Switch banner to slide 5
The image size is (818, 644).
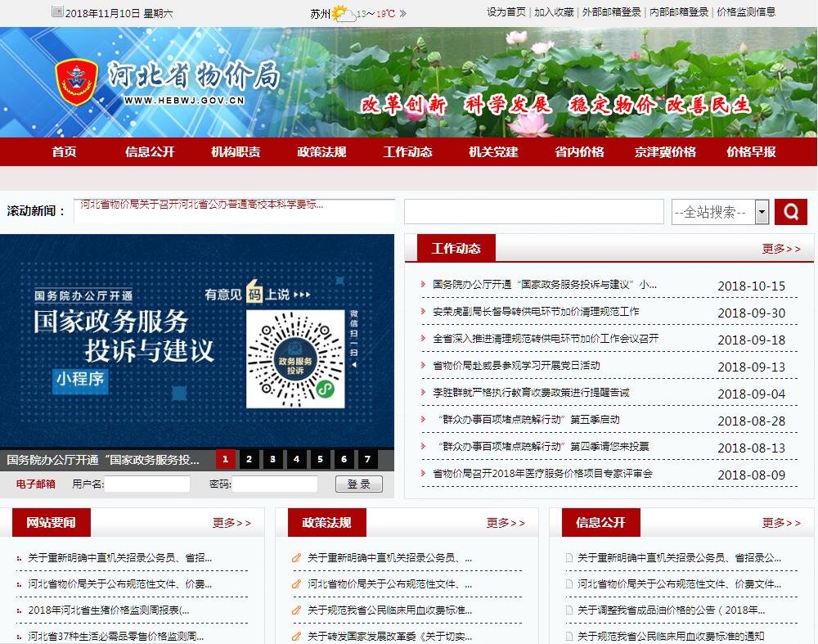[321, 459]
